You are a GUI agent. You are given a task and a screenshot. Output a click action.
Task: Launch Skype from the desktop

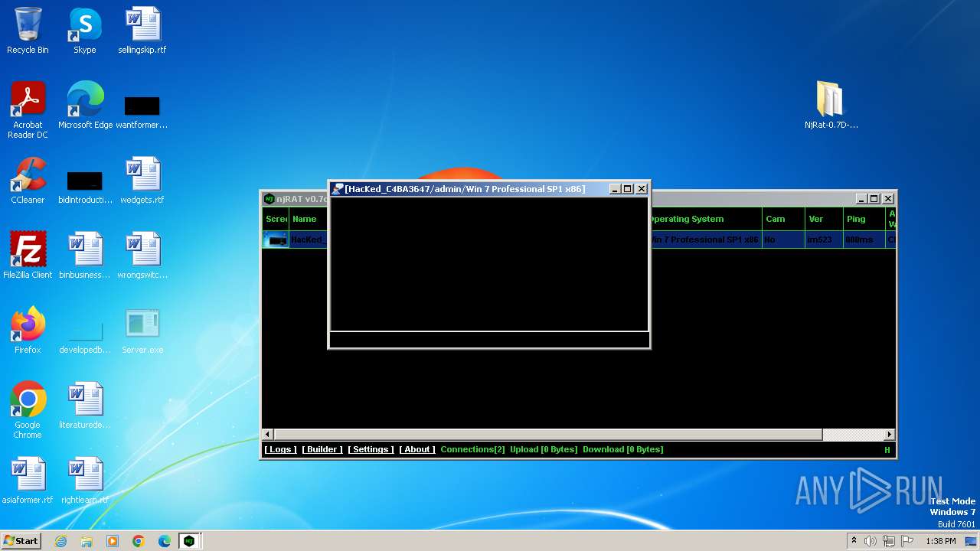point(84,31)
